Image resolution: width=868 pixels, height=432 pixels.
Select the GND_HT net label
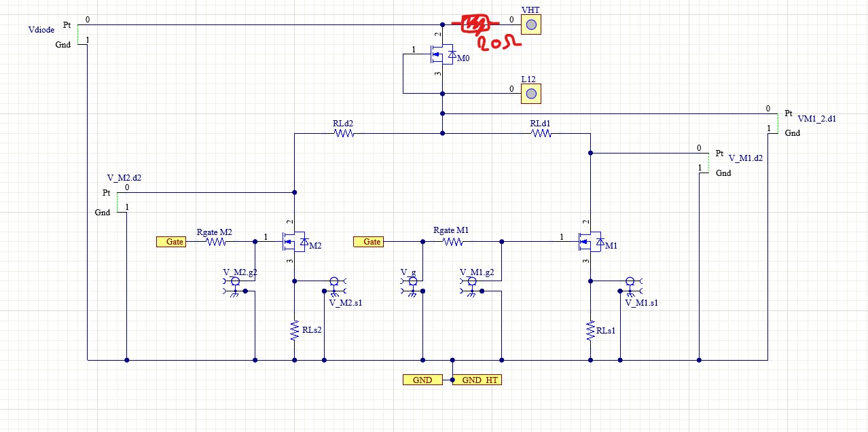click(x=477, y=380)
